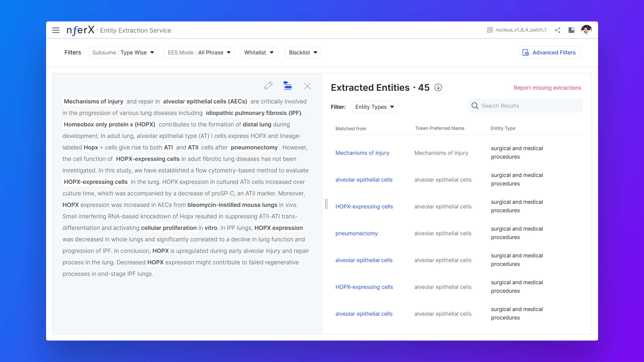Grab the vertical panel divider handle
The image size is (644, 362).
(x=326, y=204)
